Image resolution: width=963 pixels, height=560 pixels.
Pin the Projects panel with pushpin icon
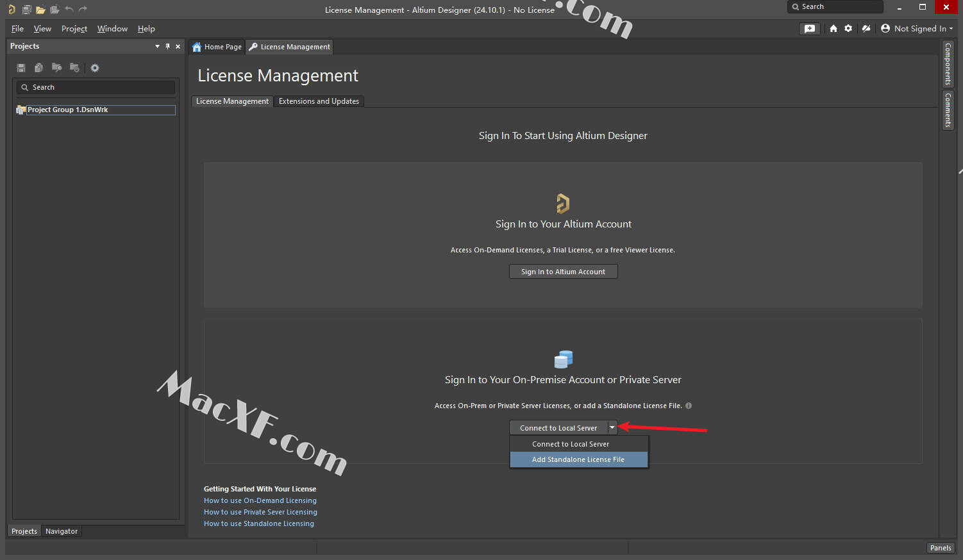click(x=168, y=46)
